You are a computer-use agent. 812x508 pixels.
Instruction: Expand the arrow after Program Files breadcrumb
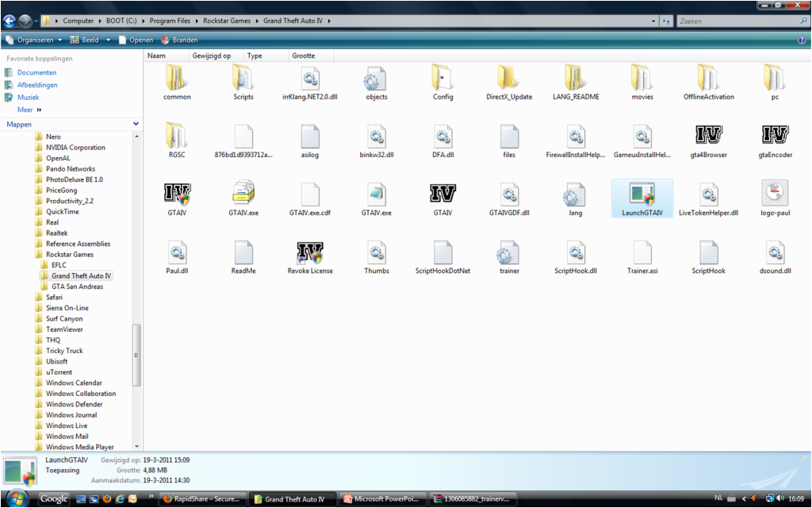click(197, 21)
